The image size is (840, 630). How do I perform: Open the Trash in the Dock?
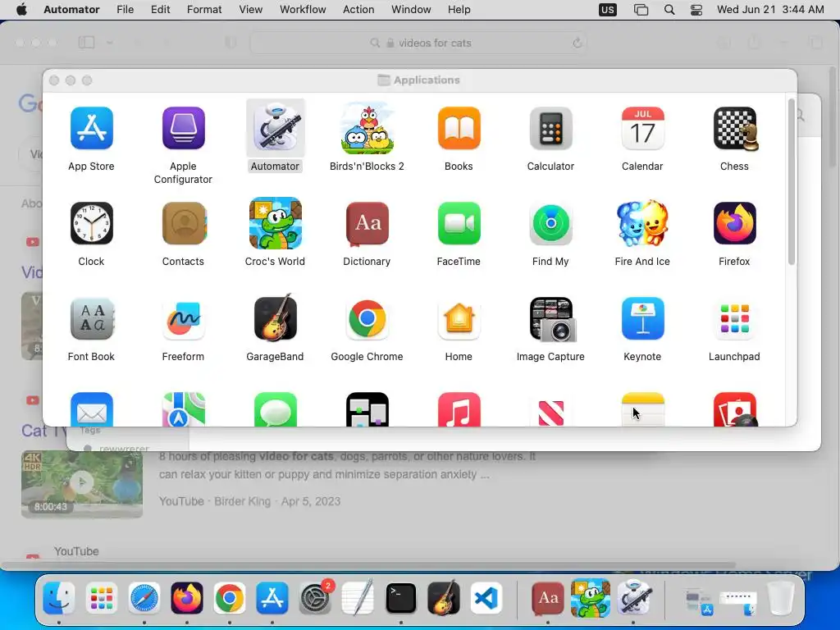tap(781, 598)
